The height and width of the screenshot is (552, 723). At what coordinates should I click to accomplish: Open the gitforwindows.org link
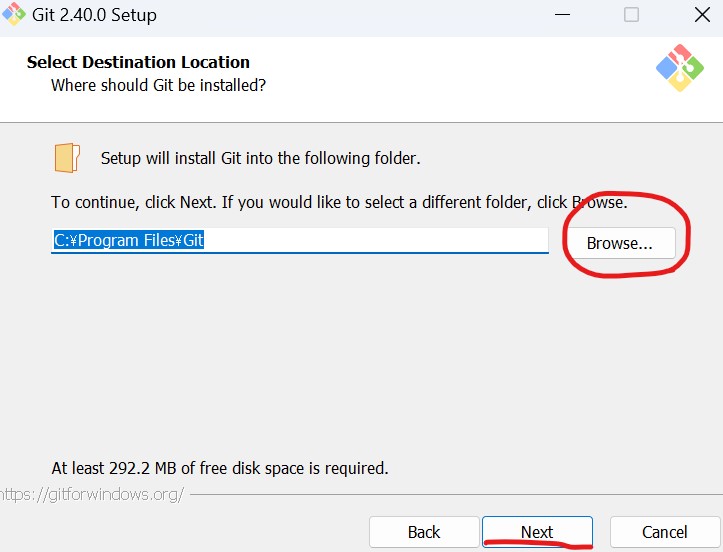coord(92,494)
